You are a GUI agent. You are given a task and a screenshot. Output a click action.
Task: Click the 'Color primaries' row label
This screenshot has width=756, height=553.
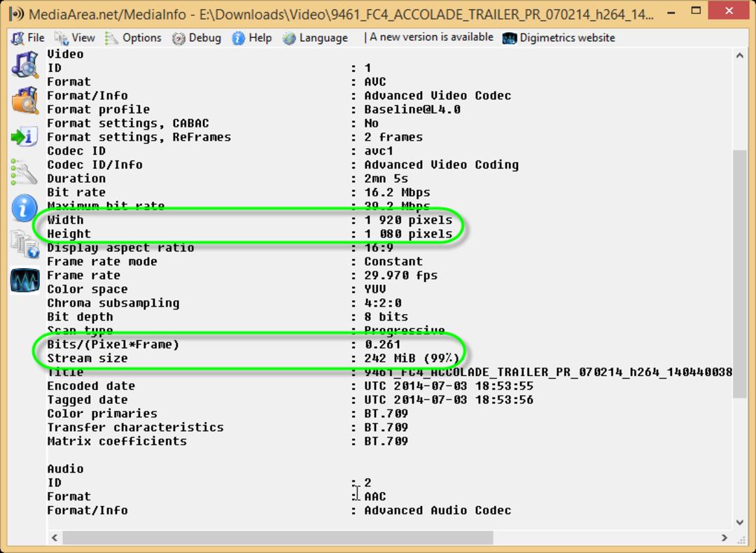[x=102, y=414]
